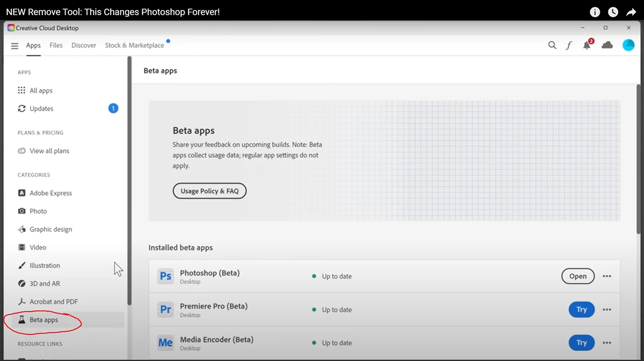Select Adobe Express category text
Image resolution: width=644 pixels, height=361 pixels.
50,193
